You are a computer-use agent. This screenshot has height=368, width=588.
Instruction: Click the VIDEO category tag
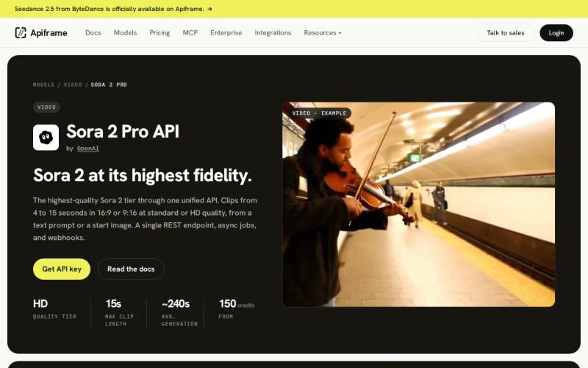(x=46, y=107)
